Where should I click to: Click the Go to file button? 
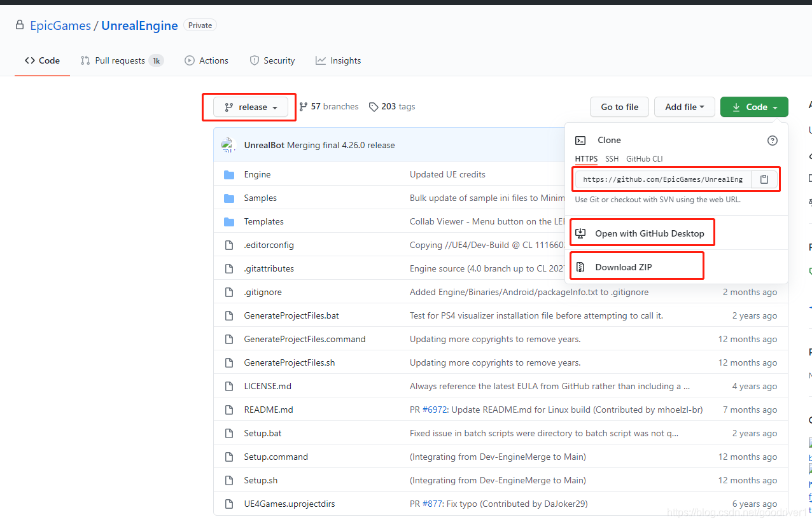(619, 107)
